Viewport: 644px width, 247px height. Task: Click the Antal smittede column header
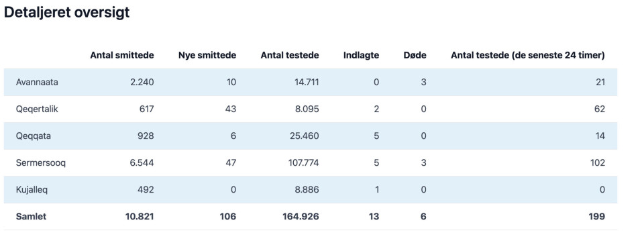click(122, 55)
